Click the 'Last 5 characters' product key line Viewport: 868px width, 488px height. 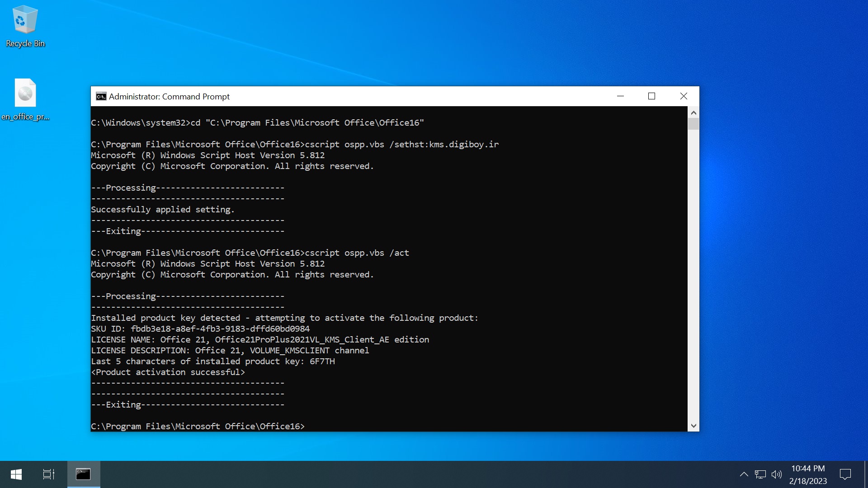(213, 361)
